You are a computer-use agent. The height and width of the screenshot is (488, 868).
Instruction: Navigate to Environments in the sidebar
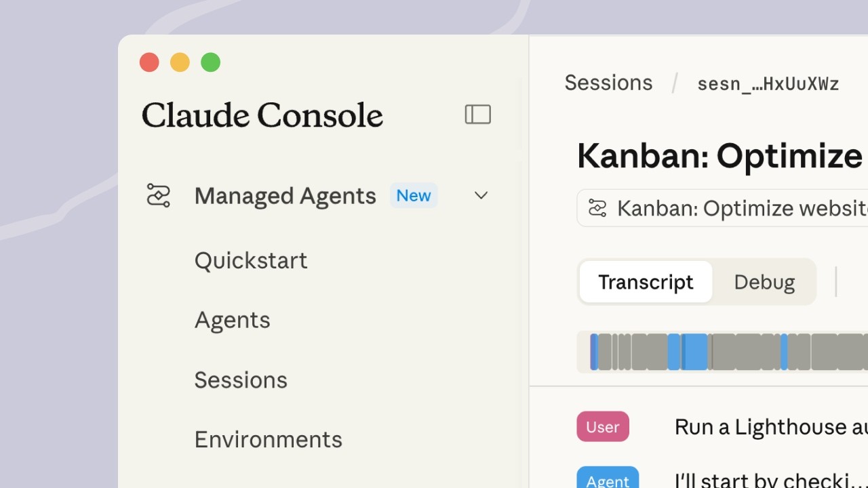[x=268, y=439]
